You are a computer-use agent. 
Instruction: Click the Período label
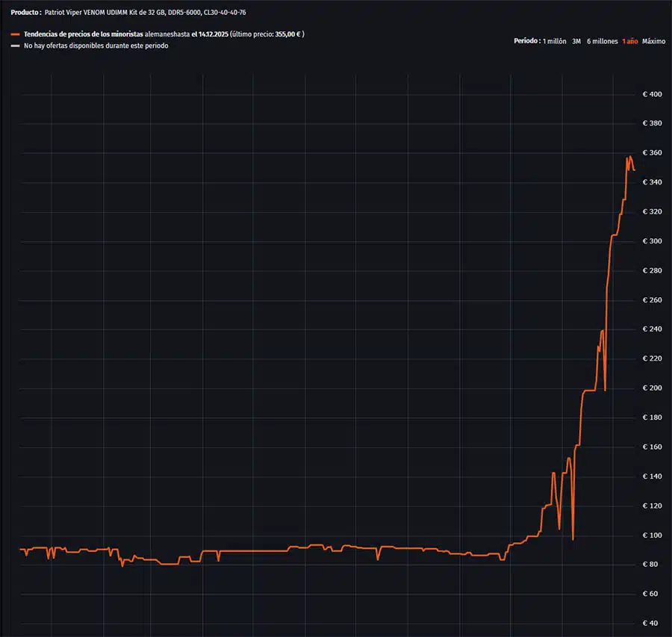pos(526,41)
